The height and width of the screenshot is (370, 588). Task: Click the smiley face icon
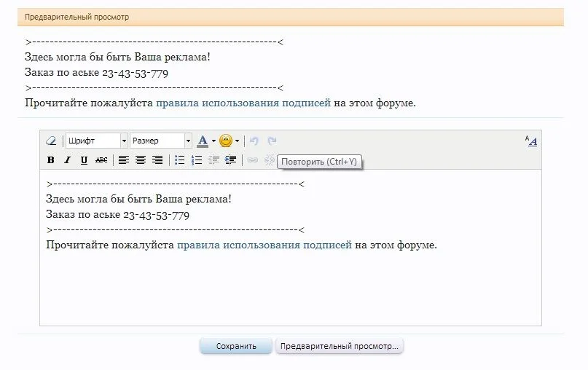(226, 141)
